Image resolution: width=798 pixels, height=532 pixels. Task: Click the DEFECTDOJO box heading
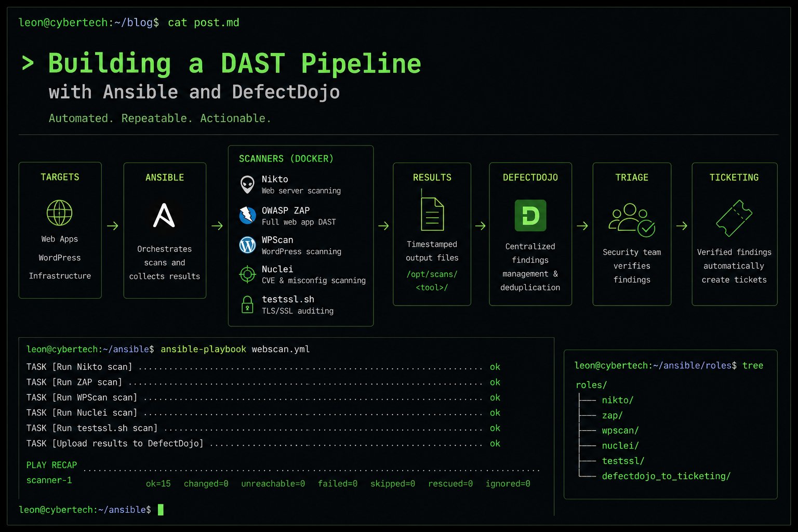coord(530,178)
